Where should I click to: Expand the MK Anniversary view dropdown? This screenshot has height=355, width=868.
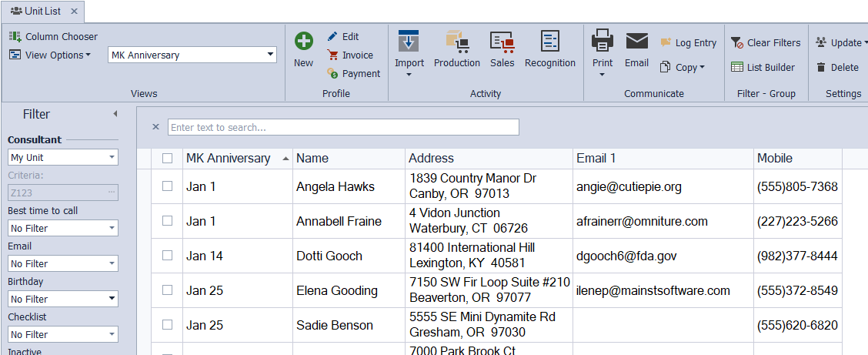270,55
